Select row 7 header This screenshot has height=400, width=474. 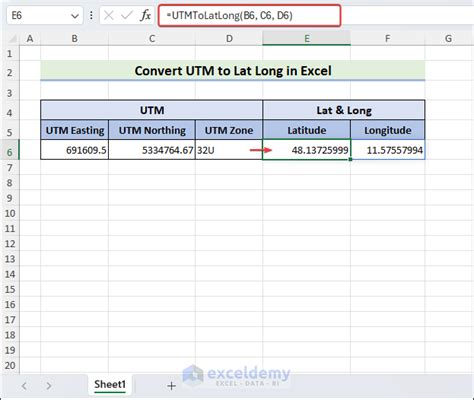[x=9, y=167]
